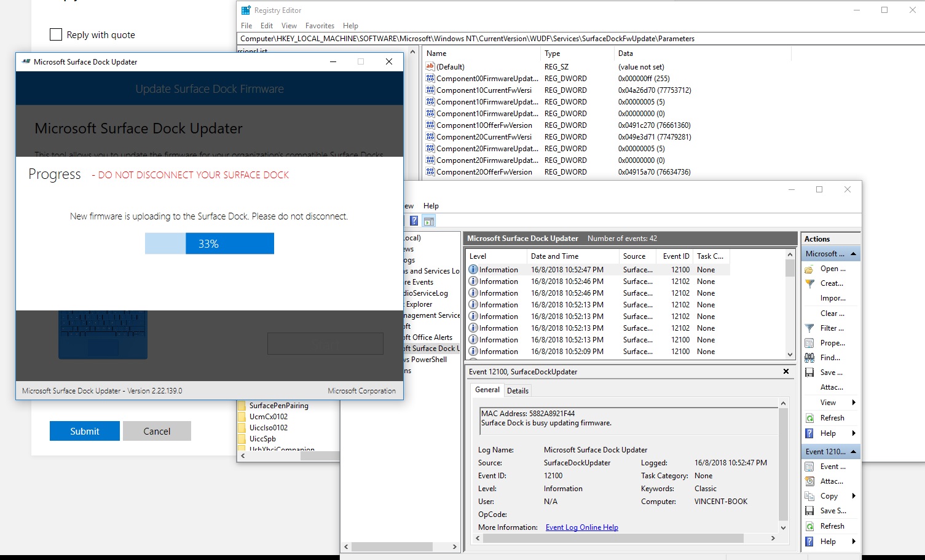Close the Event 12100 details pane
This screenshot has width=925, height=560.
785,371
